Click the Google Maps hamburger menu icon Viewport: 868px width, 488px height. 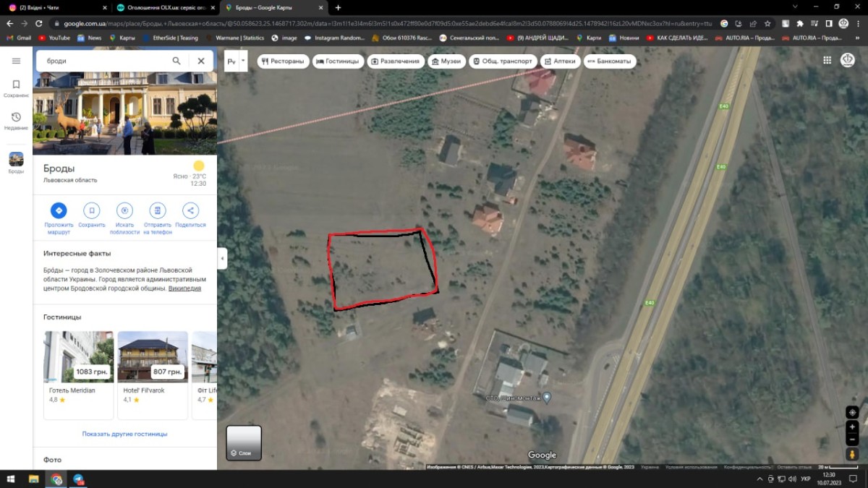(16, 61)
